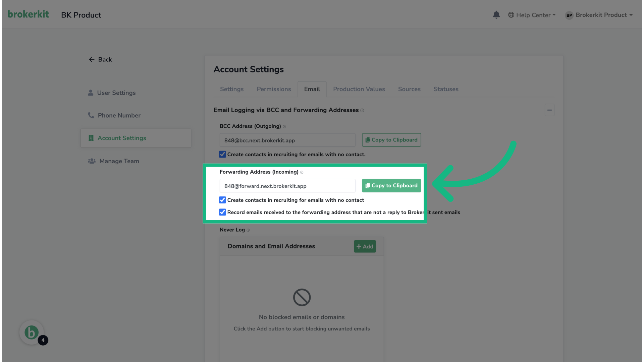Open the notifications bell
644x362 pixels.
point(496,15)
